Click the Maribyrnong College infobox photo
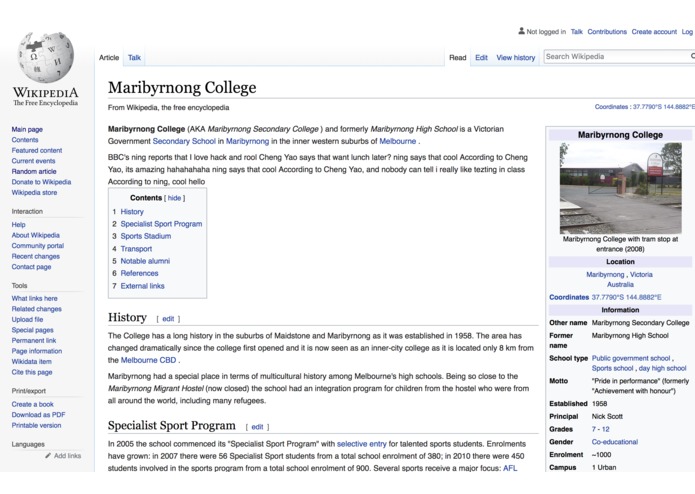Image resolution: width=695 pixels, height=494 pixels. tap(621, 188)
